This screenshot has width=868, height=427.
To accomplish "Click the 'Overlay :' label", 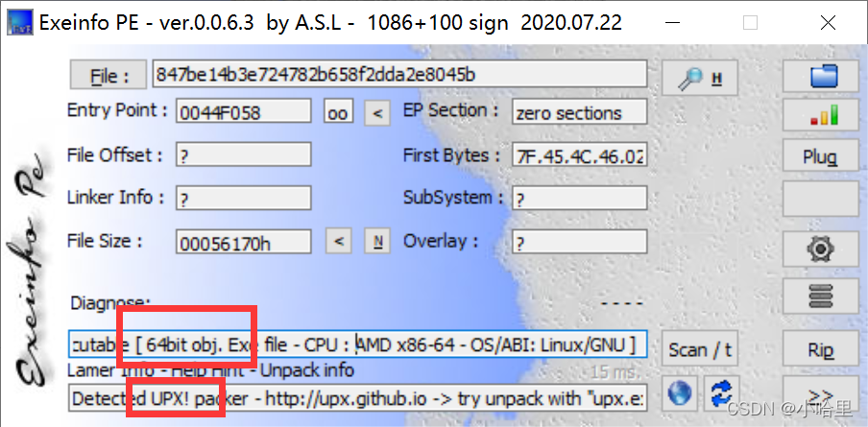I will pyautogui.click(x=441, y=241).
